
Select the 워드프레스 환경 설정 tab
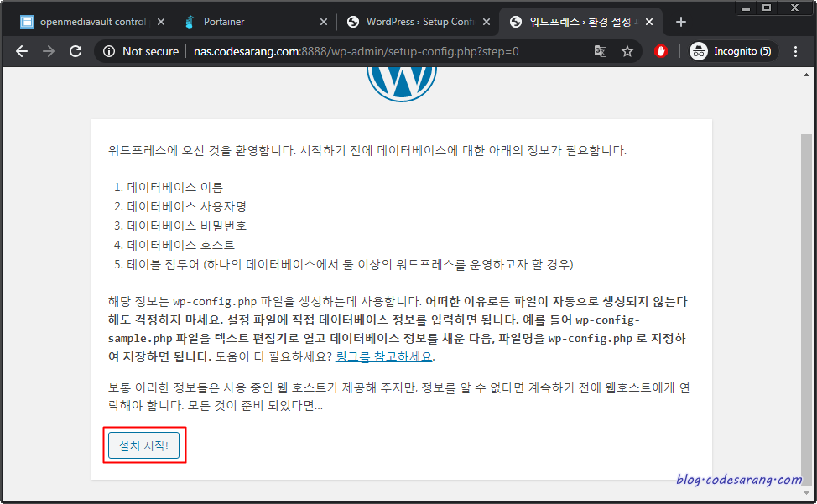[x=579, y=22]
